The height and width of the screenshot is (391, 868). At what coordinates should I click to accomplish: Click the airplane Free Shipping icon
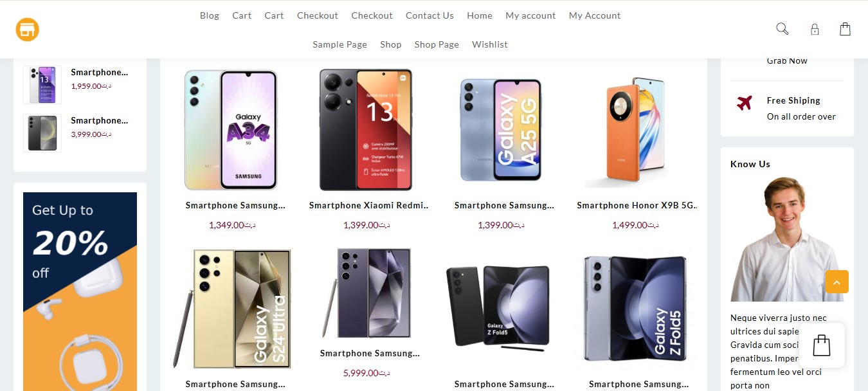[x=745, y=103]
